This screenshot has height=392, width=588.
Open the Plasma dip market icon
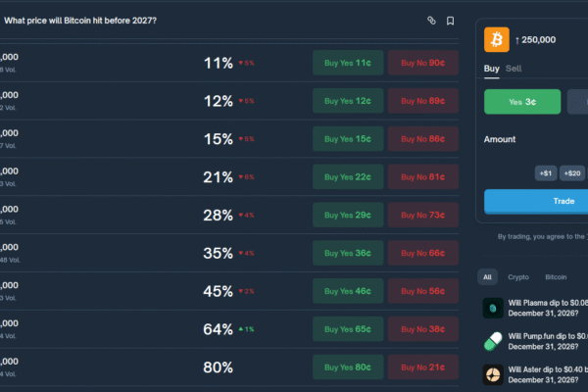[493, 309]
